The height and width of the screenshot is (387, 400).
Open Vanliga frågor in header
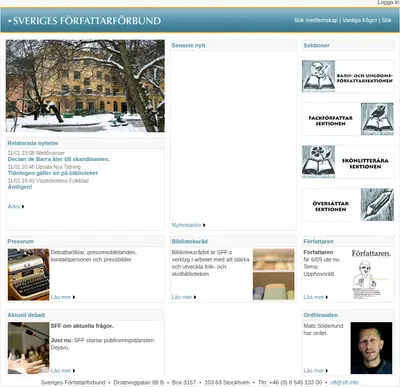(360, 20)
